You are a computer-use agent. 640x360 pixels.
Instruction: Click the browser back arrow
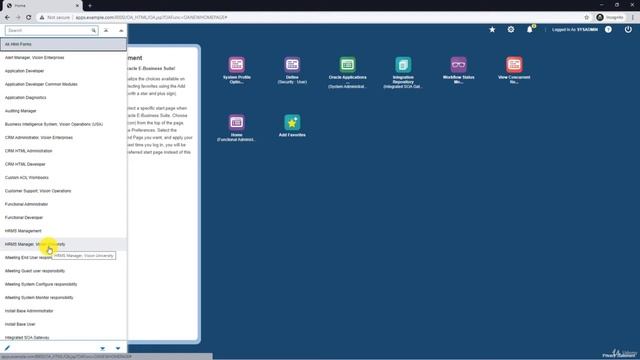click(7, 18)
